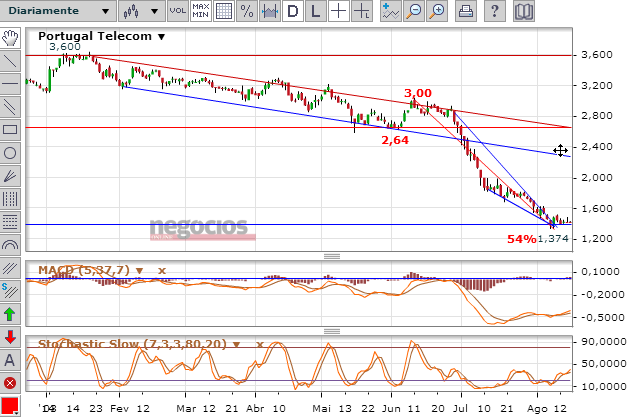Click the red 2,64 price annotation

[x=395, y=140]
